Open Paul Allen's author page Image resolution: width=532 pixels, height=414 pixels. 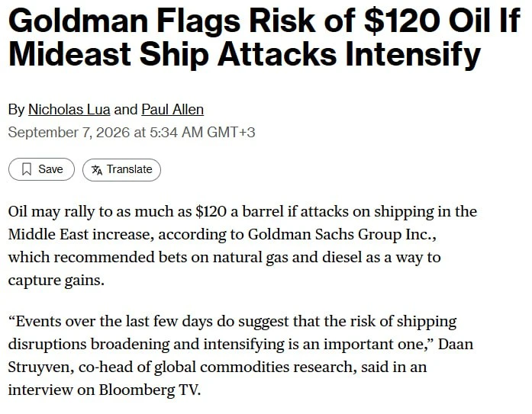(172, 110)
